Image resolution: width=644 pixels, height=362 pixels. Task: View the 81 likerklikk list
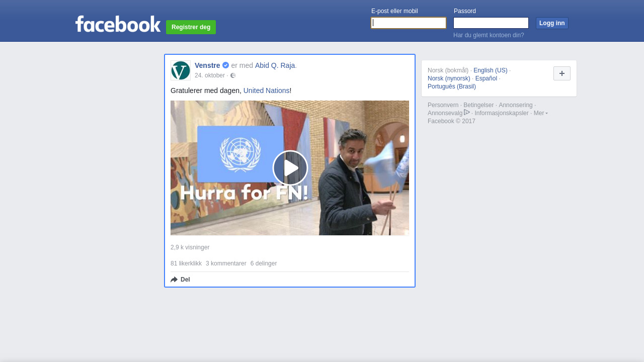(186, 263)
